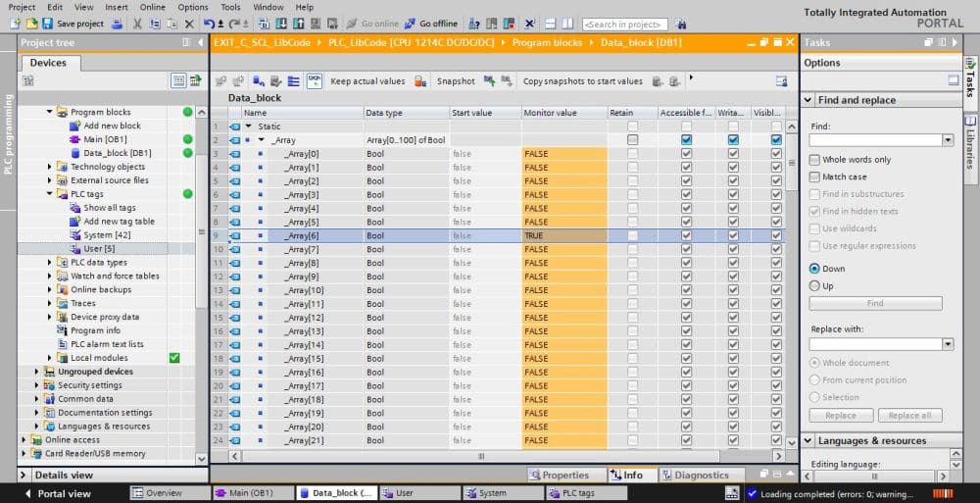Click the split editor horizontally icon
980x503 pixels.
tap(551, 24)
